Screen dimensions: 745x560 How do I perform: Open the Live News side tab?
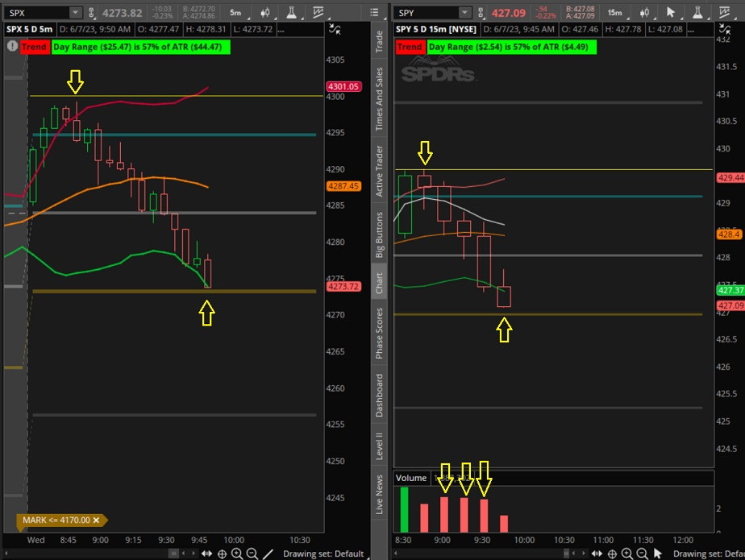[379, 494]
